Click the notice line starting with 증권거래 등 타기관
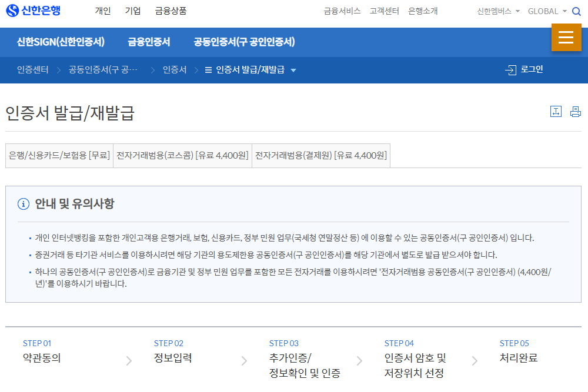The image size is (588, 392). tap(266, 255)
